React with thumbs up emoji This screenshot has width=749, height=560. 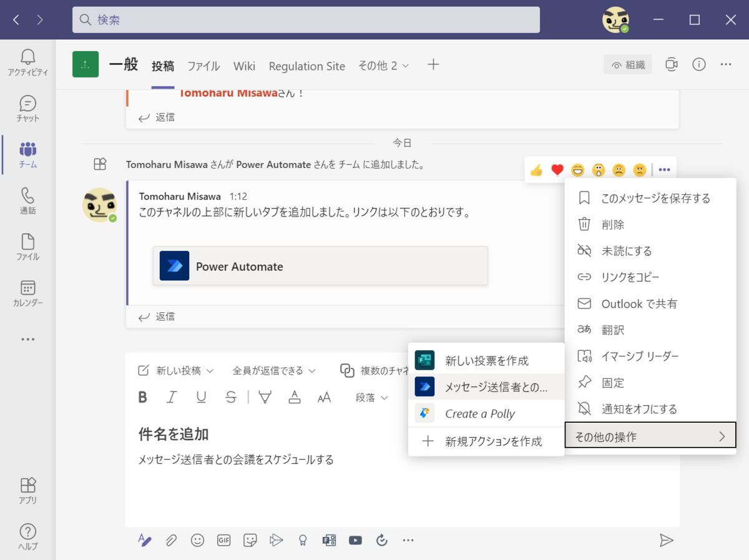(x=536, y=170)
